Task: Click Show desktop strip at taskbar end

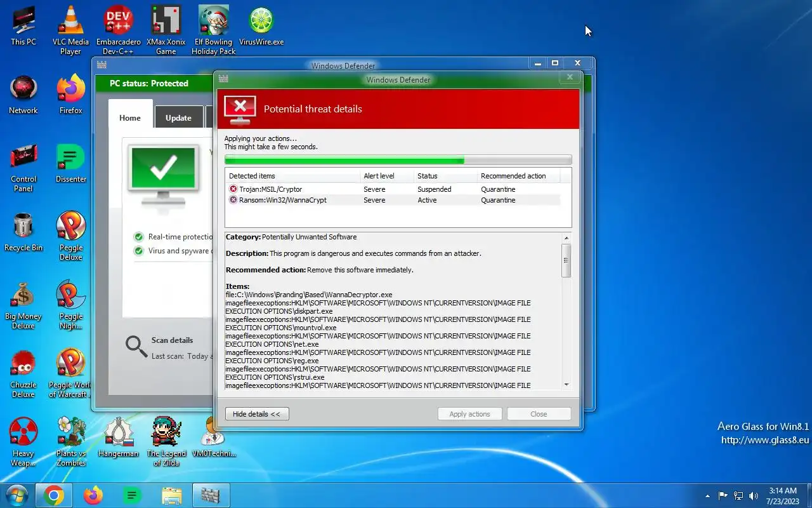Action: point(809,496)
